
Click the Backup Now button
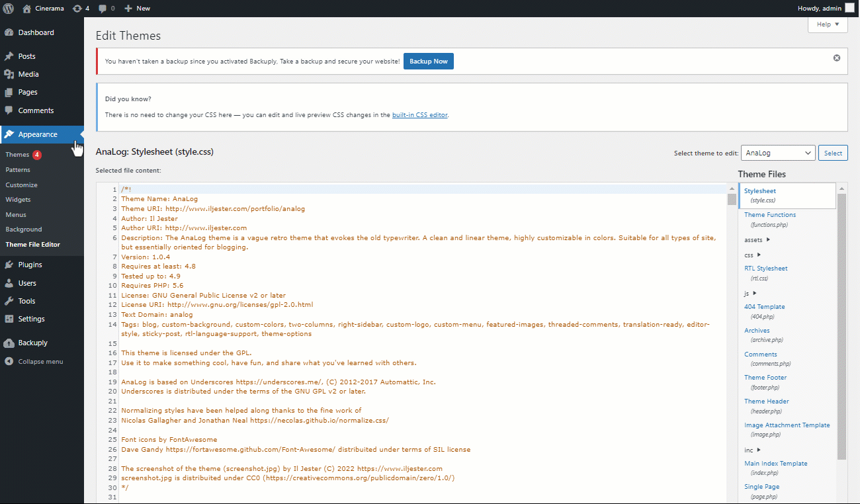coord(428,62)
